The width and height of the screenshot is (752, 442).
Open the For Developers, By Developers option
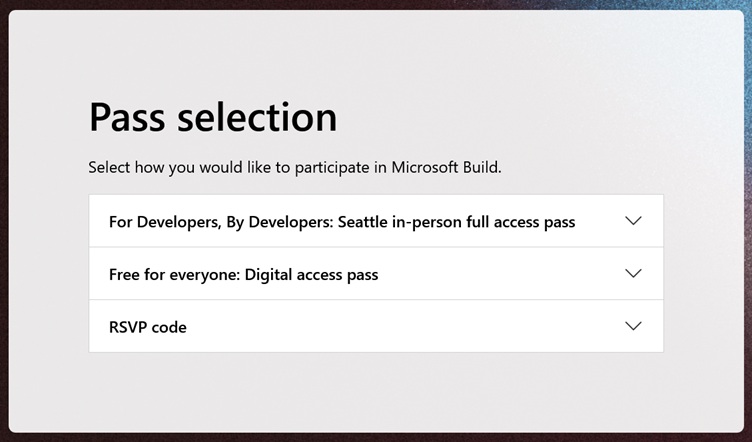pos(376,221)
